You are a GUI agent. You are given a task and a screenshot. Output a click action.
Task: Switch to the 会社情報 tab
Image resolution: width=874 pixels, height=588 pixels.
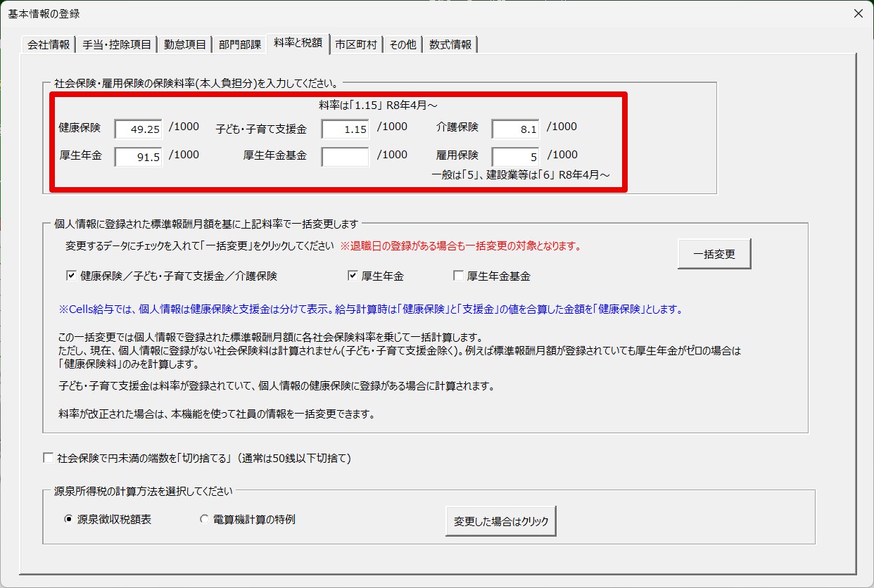tap(49, 44)
